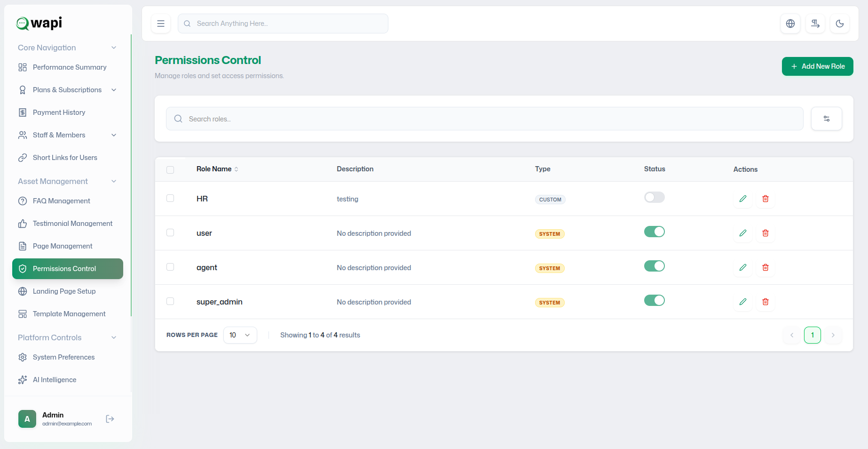Click the Admin avatar badge
The image size is (868, 449).
pyautogui.click(x=27, y=419)
